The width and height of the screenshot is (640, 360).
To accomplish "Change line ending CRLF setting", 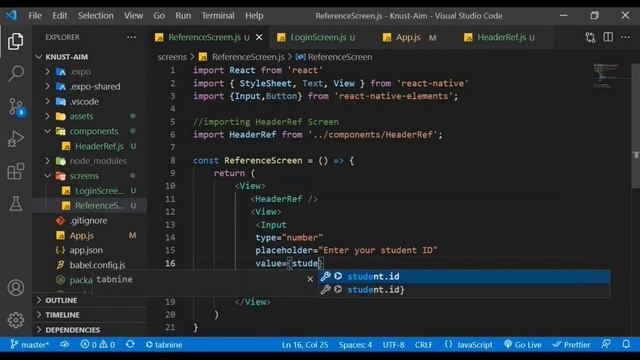I will 424,344.
